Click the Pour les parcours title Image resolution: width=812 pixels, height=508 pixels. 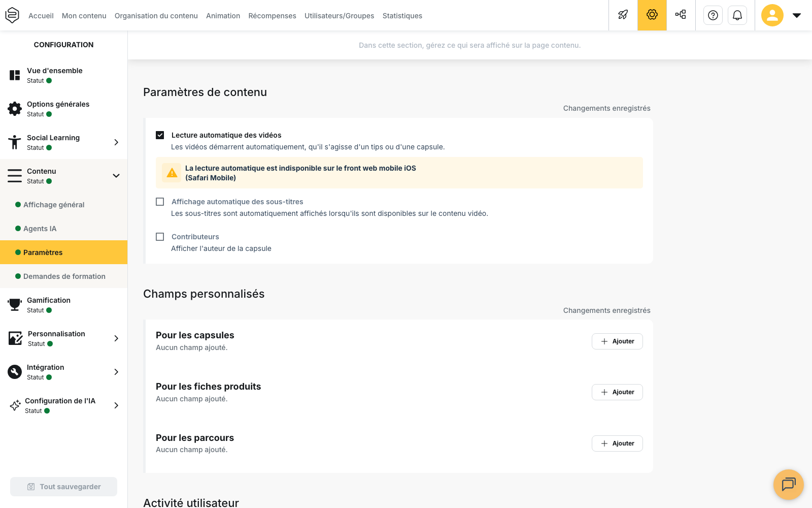pyautogui.click(x=195, y=438)
